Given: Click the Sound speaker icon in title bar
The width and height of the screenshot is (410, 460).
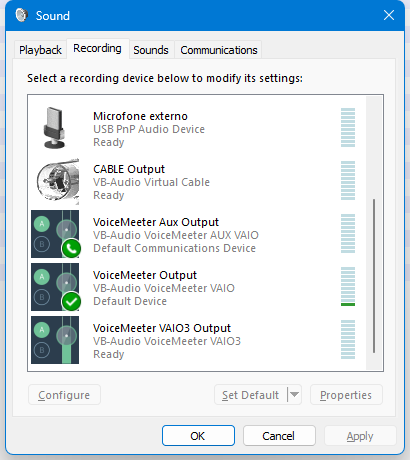Looking at the screenshot, I should 22,15.
